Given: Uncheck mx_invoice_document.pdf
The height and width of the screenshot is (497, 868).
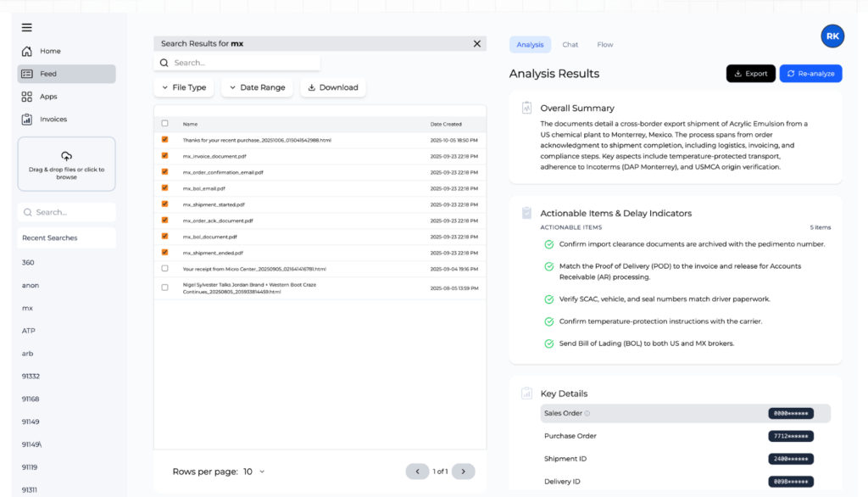Looking at the screenshot, I should click(164, 155).
